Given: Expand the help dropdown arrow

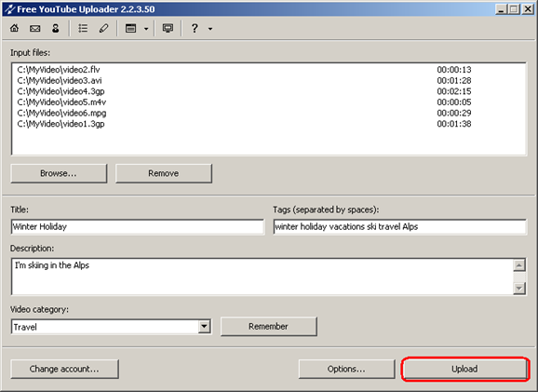Looking at the screenshot, I should click(x=210, y=29).
